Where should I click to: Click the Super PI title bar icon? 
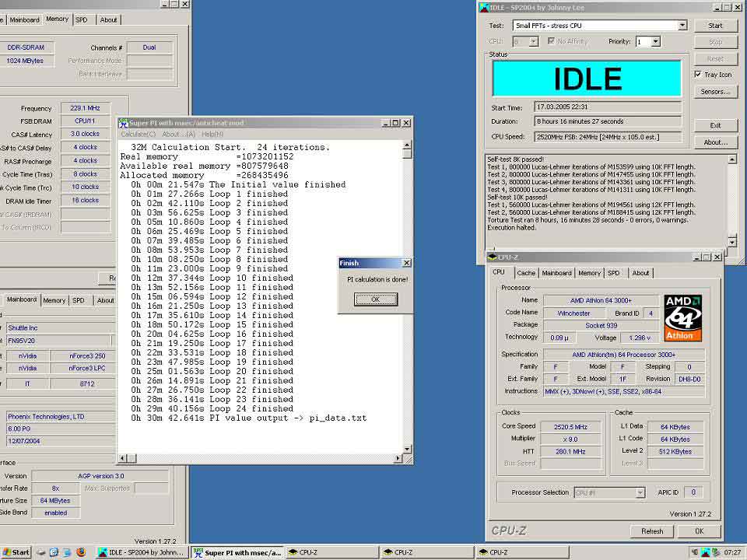point(124,123)
